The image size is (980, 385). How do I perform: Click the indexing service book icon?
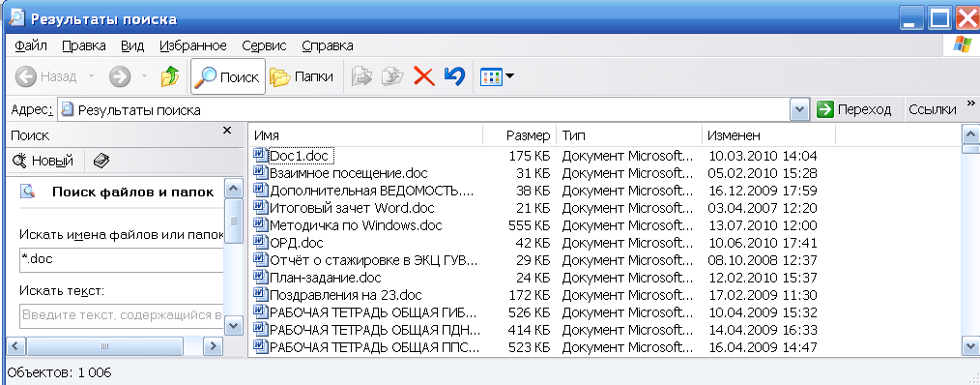(x=101, y=161)
